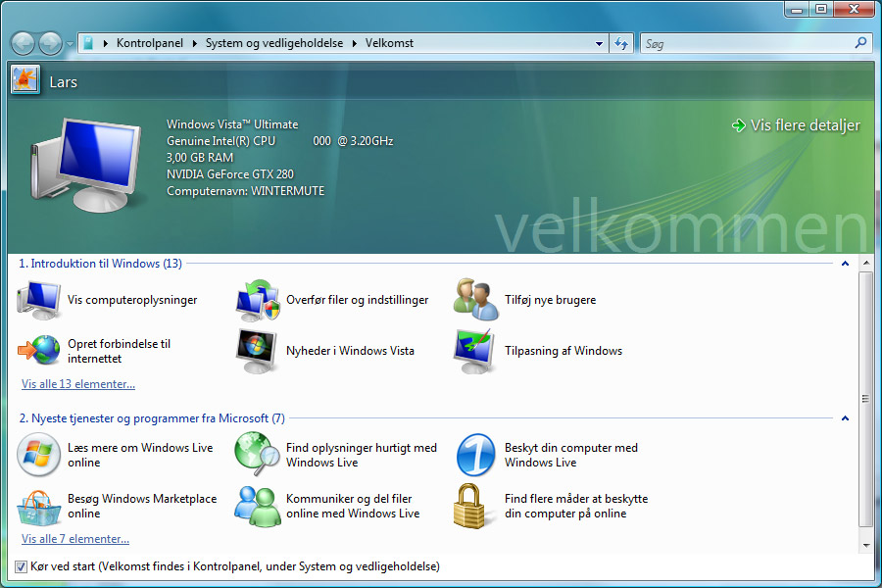Open the Nyheder i Windows Vista icon
This screenshot has height=588, width=882.
click(x=258, y=351)
